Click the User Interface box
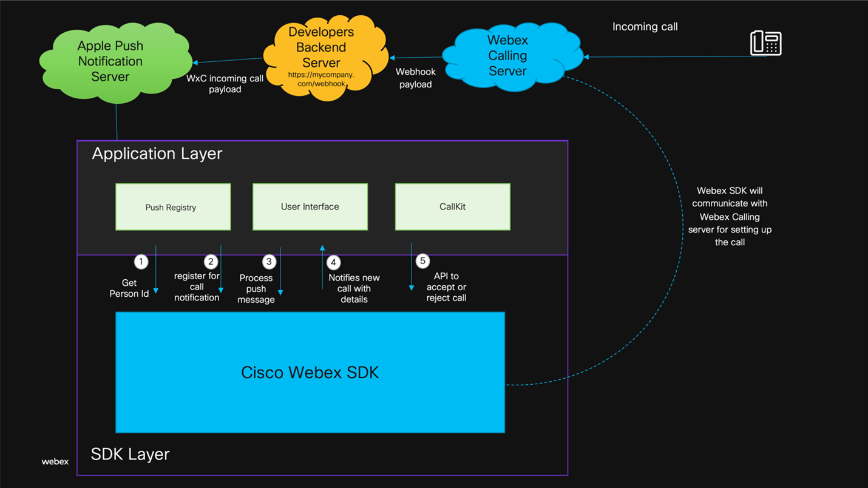868x488 pixels. click(x=310, y=207)
